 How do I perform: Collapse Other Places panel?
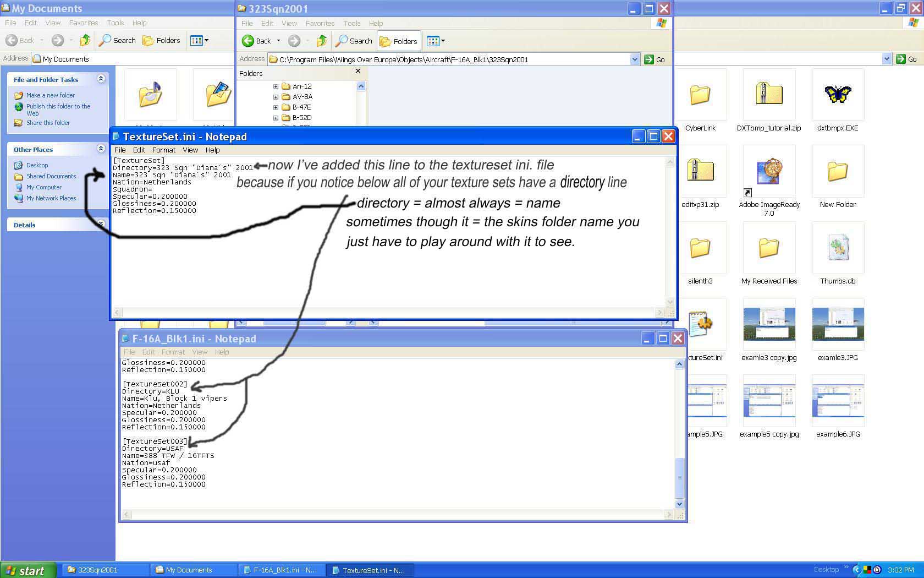(101, 149)
